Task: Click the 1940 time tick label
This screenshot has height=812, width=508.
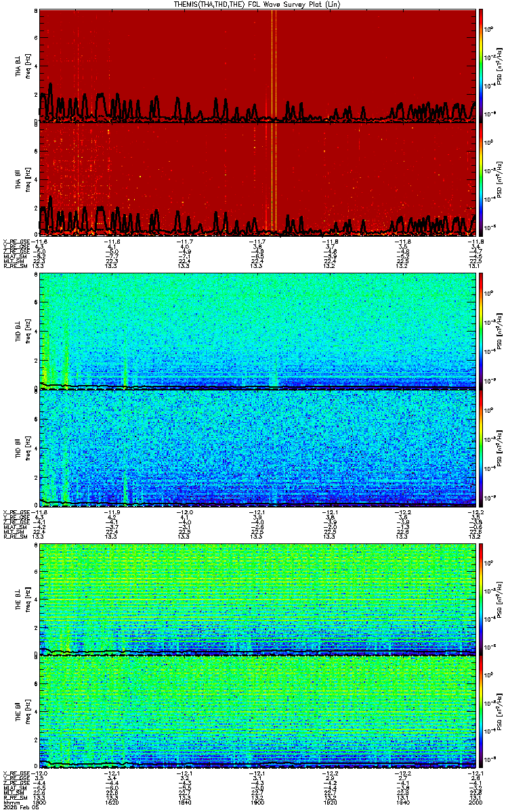Action: 402,803
